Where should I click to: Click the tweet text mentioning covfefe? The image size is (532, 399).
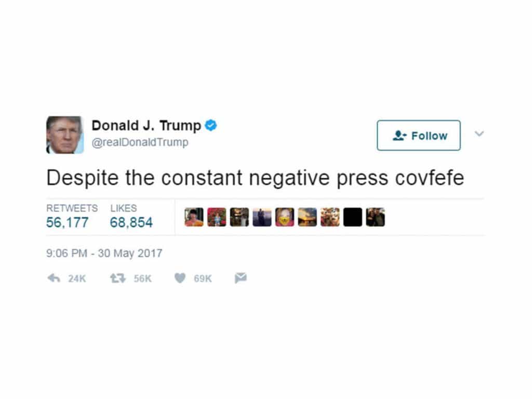point(255,178)
